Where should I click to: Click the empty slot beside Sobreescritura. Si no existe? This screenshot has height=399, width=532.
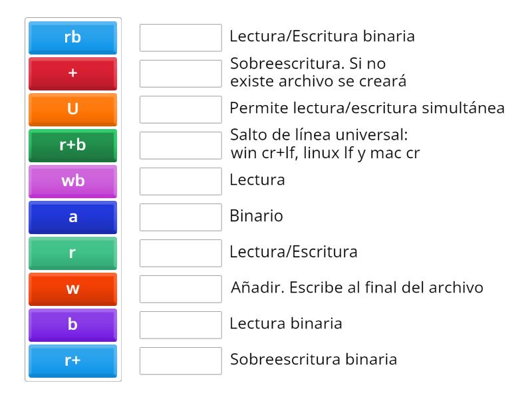point(181,74)
